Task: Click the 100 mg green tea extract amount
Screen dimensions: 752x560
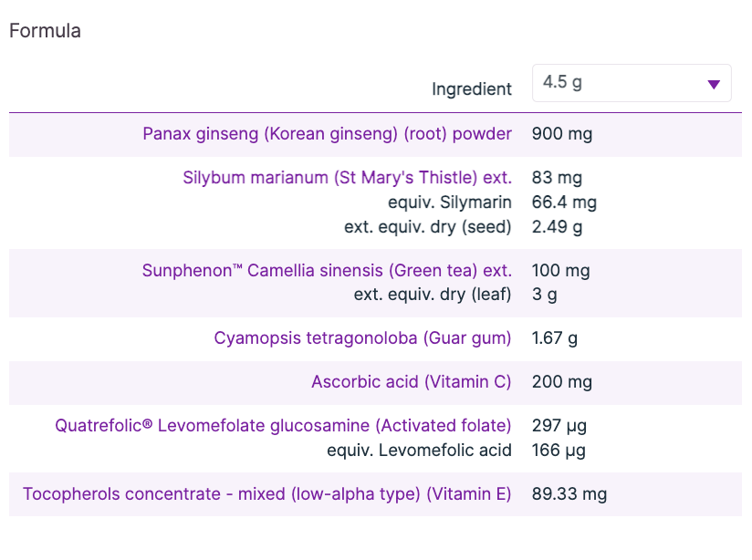Action: pos(560,271)
